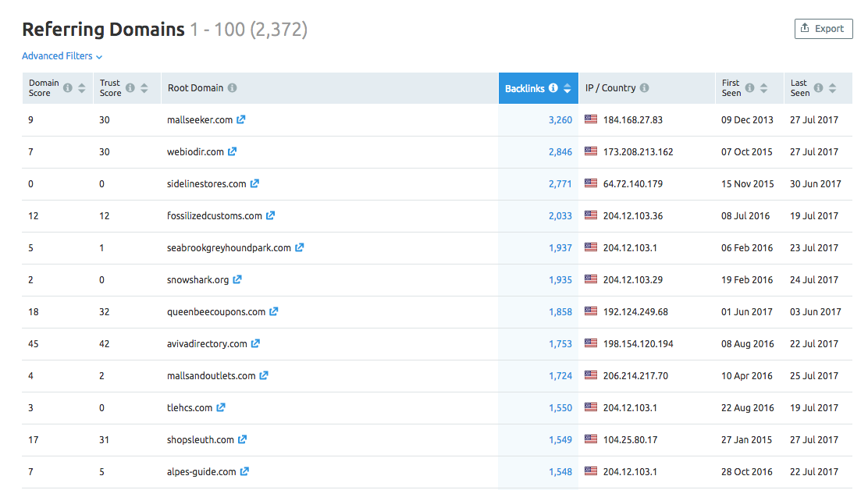Viewport: 868px width, 490px height.
Task: Open backlinks count 2,033 for fossilizedcustoms.com
Action: tap(560, 216)
